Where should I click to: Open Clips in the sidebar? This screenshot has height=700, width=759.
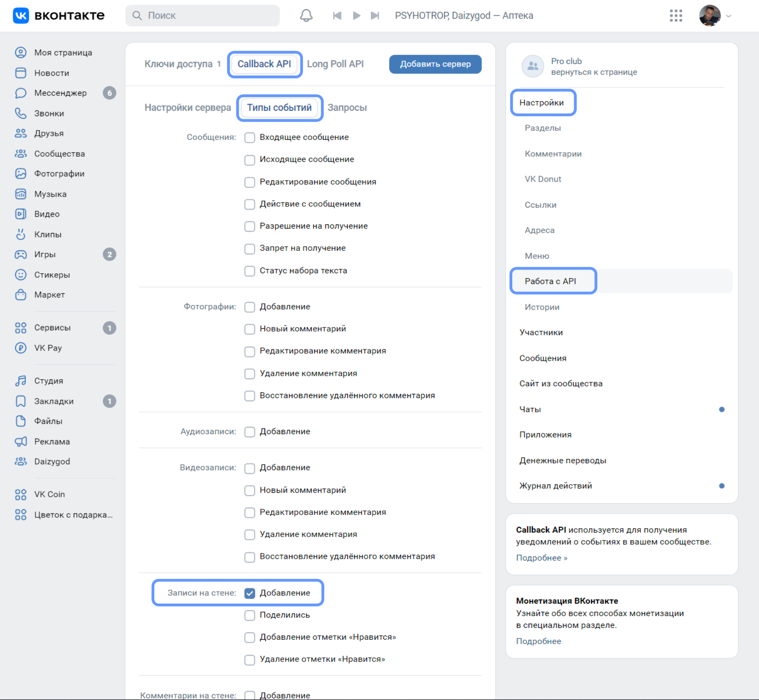[x=48, y=234]
